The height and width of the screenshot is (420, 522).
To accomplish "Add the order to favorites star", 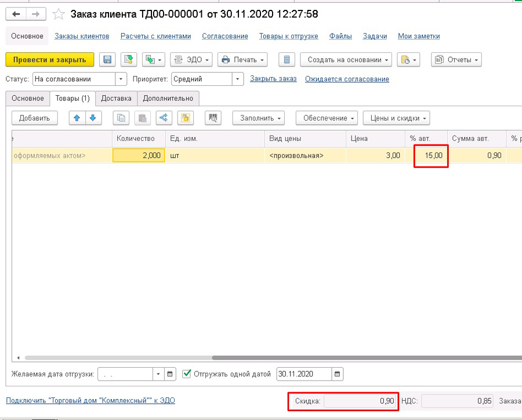I will tap(59, 14).
